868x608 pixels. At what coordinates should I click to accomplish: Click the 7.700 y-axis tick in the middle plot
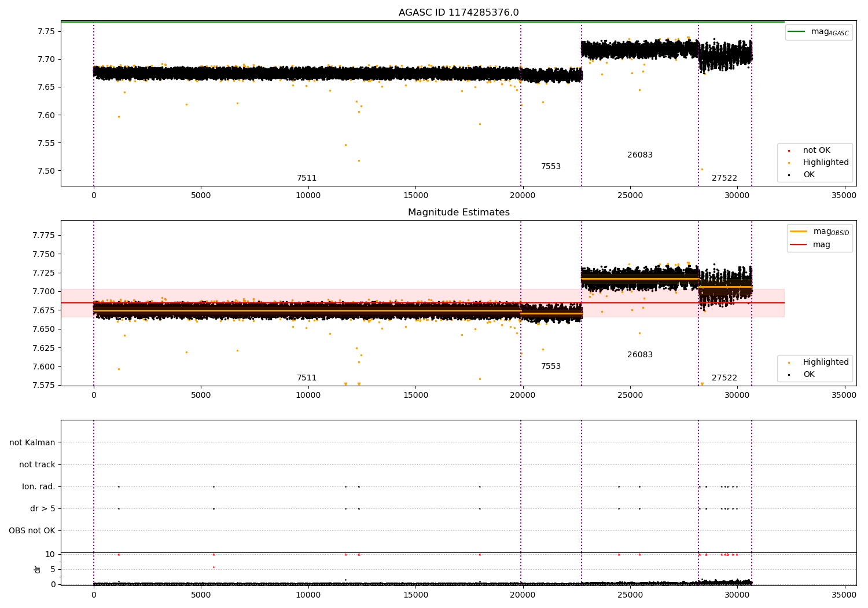tap(44, 291)
